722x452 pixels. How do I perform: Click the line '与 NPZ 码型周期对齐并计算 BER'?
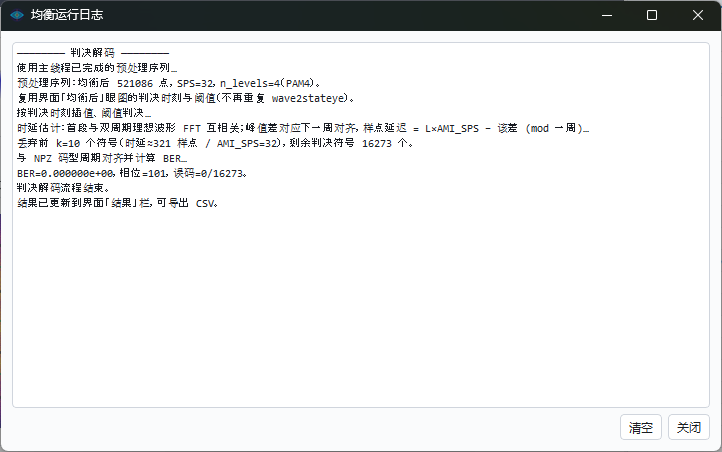pos(102,158)
